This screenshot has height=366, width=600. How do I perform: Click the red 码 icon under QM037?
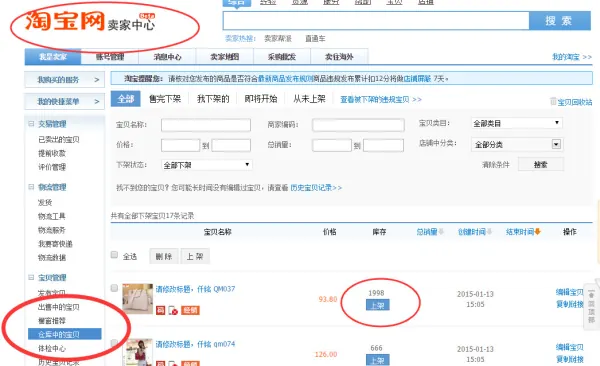point(160,310)
